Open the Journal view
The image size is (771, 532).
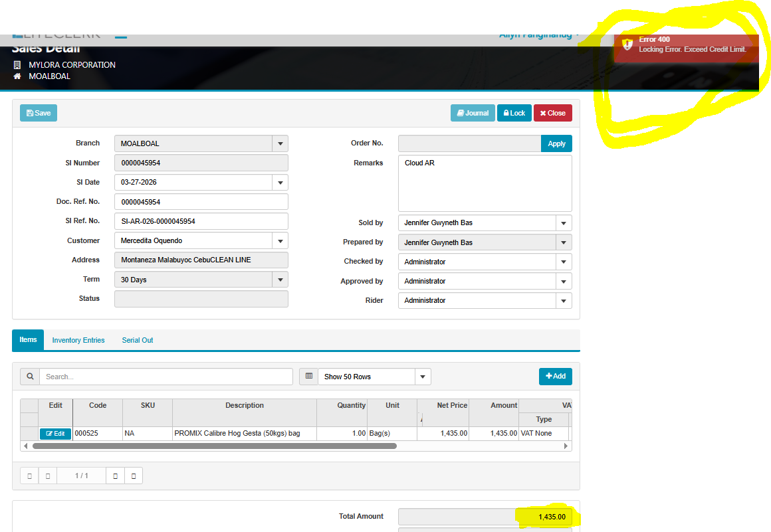tap(473, 113)
